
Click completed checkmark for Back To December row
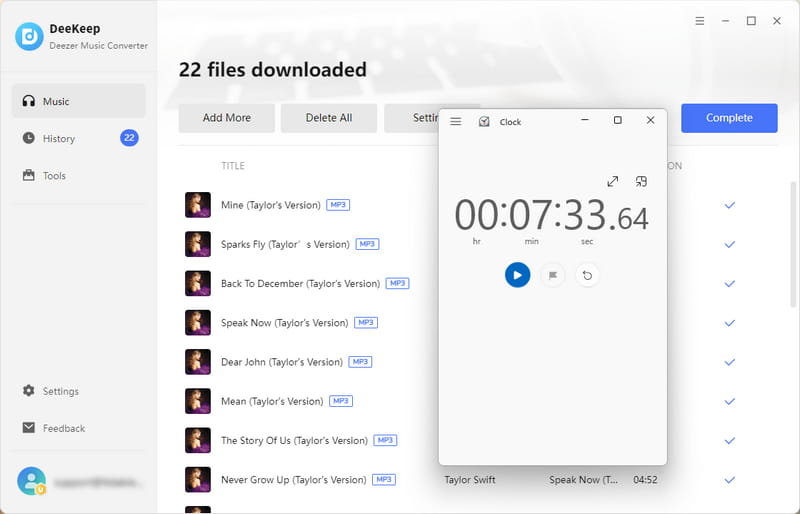point(730,284)
